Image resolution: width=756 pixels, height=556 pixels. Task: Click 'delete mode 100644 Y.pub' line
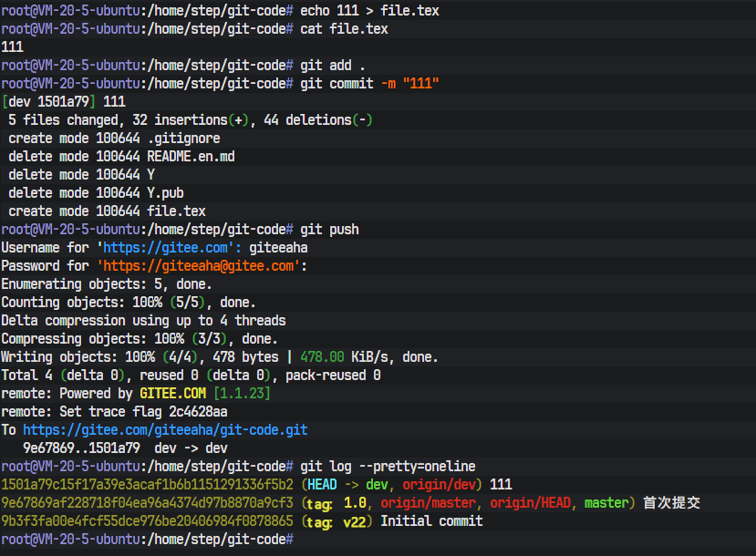tap(96, 192)
